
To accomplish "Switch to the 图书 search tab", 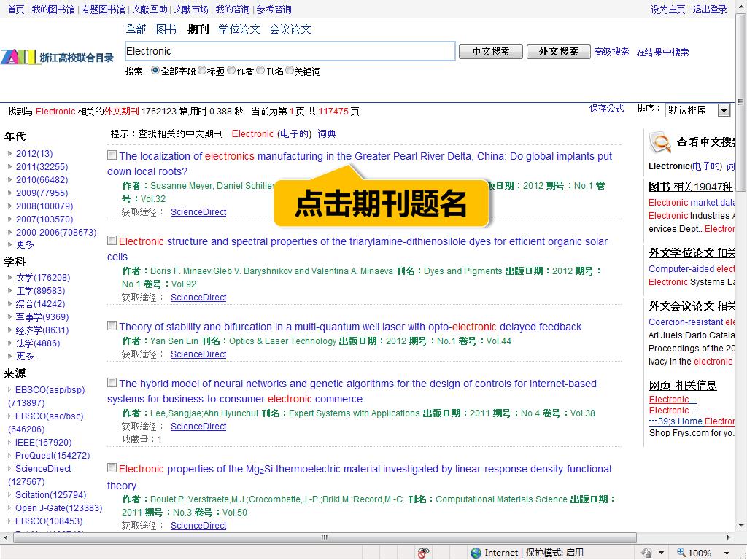I will (166, 29).
